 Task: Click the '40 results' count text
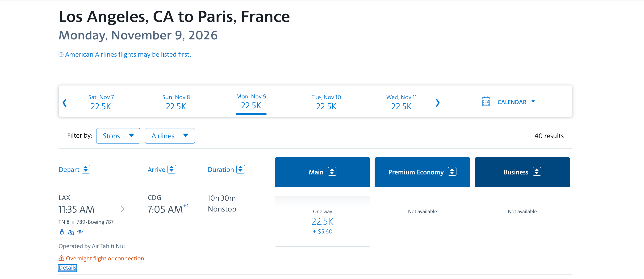coord(549,136)
